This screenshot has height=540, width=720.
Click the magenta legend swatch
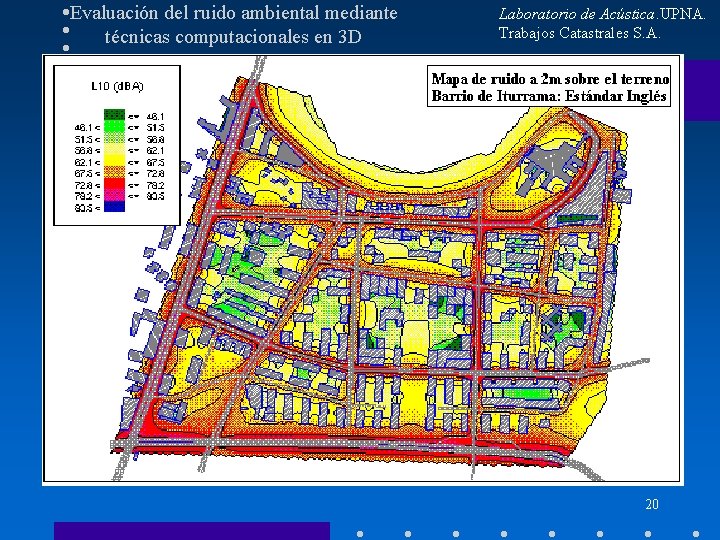pos(114,195)
